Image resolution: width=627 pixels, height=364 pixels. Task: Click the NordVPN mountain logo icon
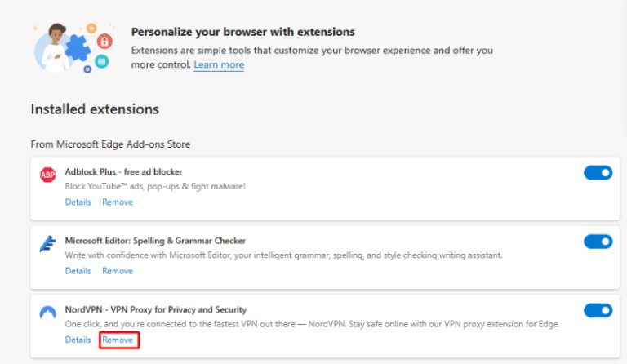click(47, 313)
